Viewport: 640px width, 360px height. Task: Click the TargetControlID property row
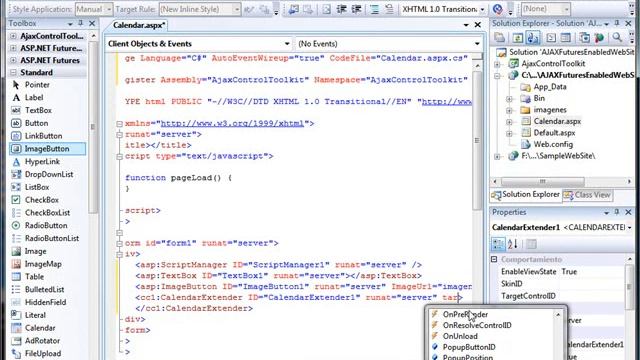pos(562,296)
